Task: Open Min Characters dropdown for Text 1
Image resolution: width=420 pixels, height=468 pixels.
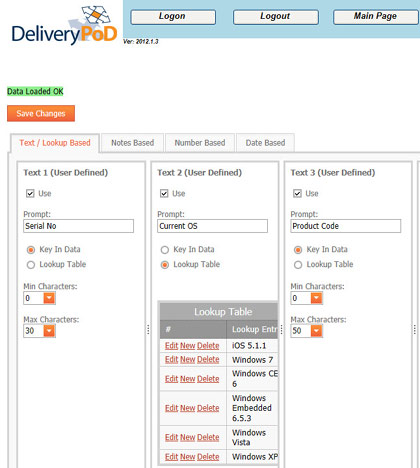Action: (x=49, y=298)
